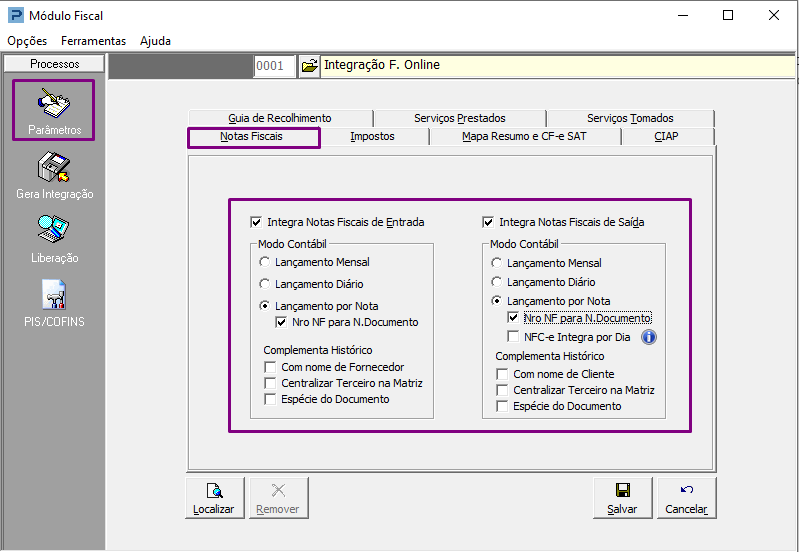Open the Opções menu
The height and width of the screenshot is (552, 799).
click(x=27, y=41)
